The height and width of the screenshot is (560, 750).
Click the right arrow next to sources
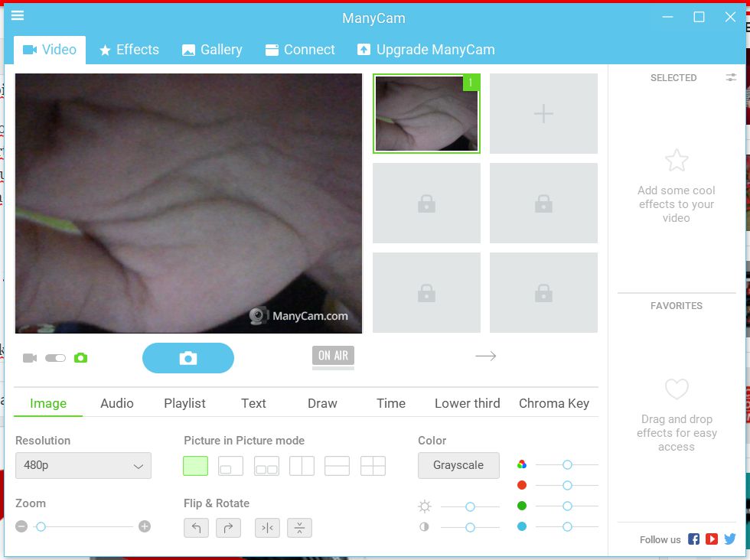[485, 356]
